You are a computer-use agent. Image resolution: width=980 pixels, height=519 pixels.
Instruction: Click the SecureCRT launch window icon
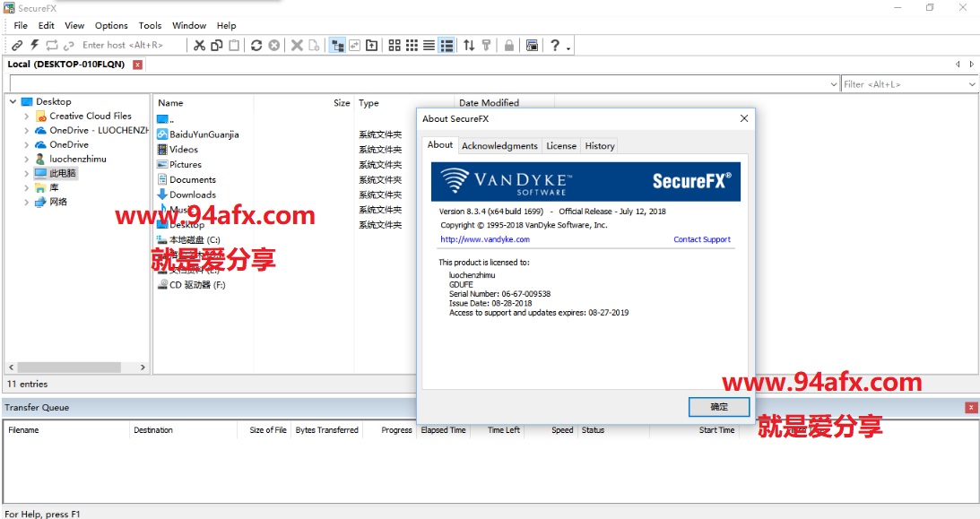click(532, 45)
